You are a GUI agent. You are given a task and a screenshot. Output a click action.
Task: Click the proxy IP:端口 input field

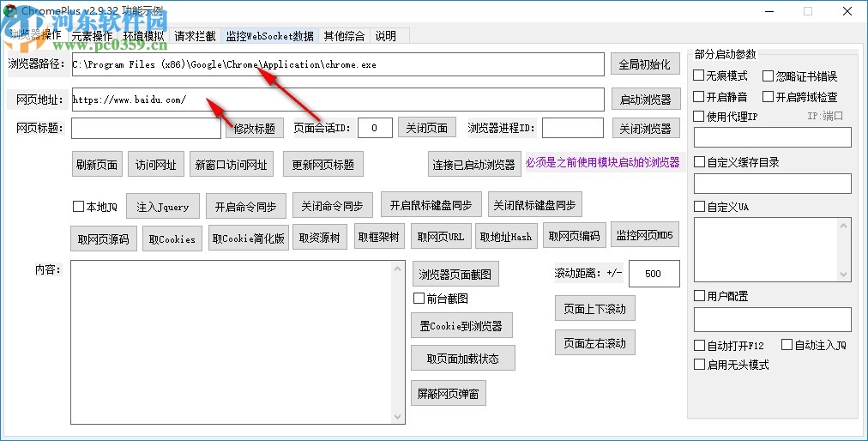click(773, 137)
